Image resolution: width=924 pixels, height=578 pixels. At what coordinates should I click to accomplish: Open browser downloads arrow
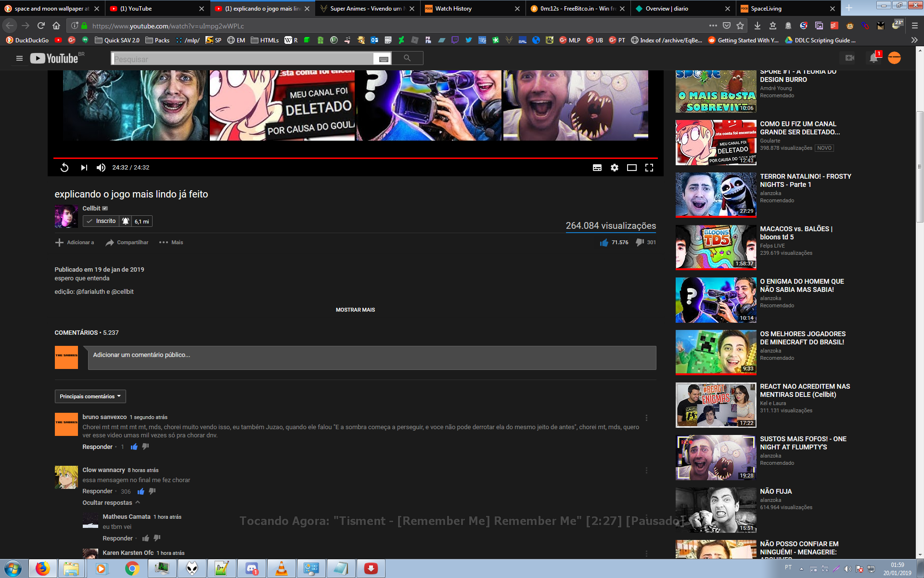coord(757,26)
